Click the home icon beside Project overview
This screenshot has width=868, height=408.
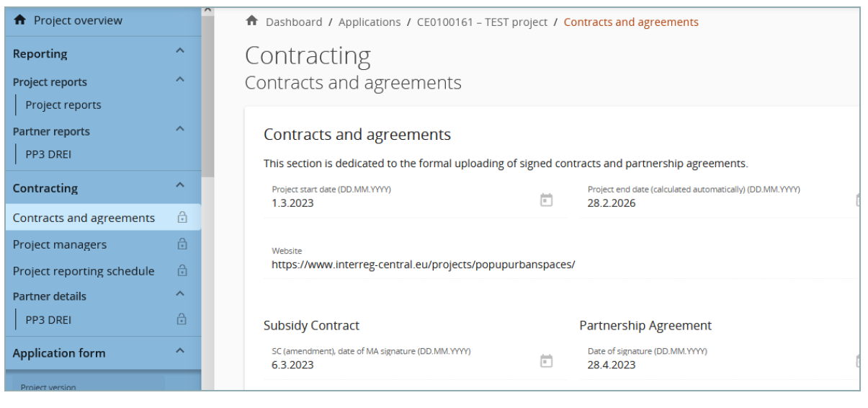pos(19,20)
